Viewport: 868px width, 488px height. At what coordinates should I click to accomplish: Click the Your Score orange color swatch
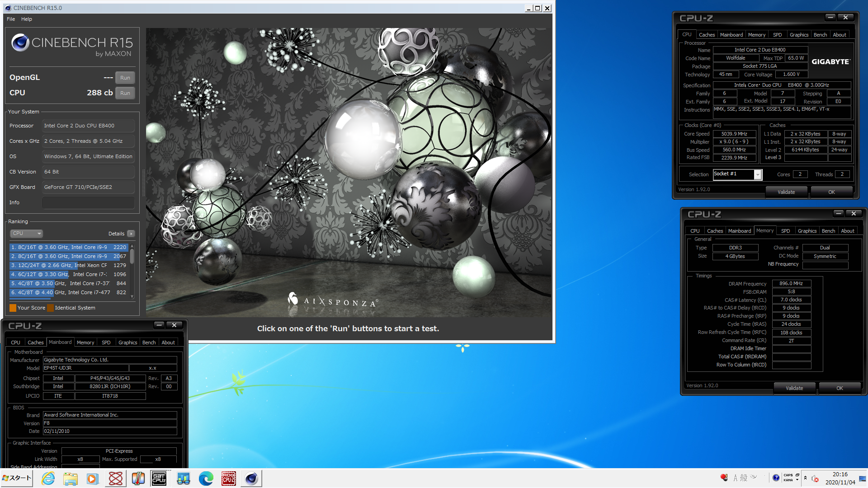pos(13,308)
